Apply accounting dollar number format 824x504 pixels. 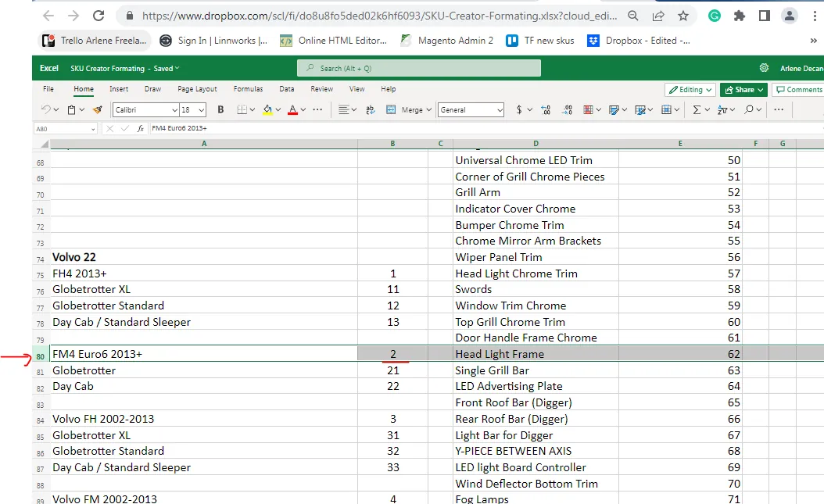pyautogui.click(x=519, y=109)
